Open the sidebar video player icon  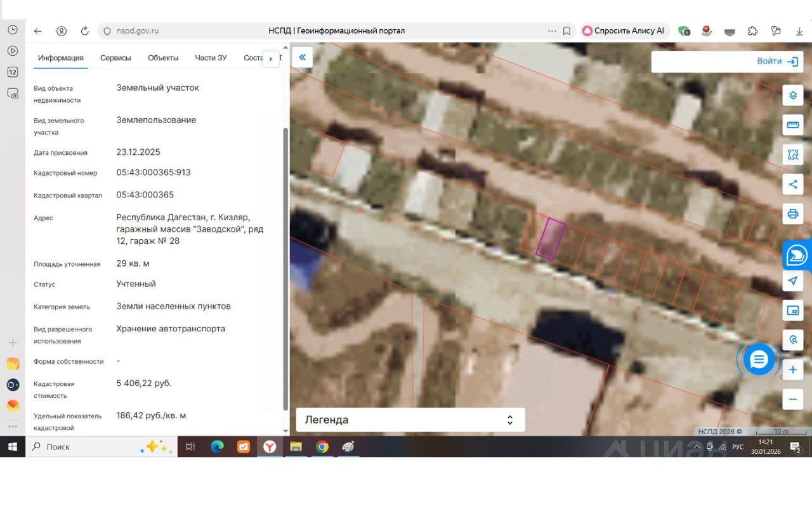[x=13, y=51]
